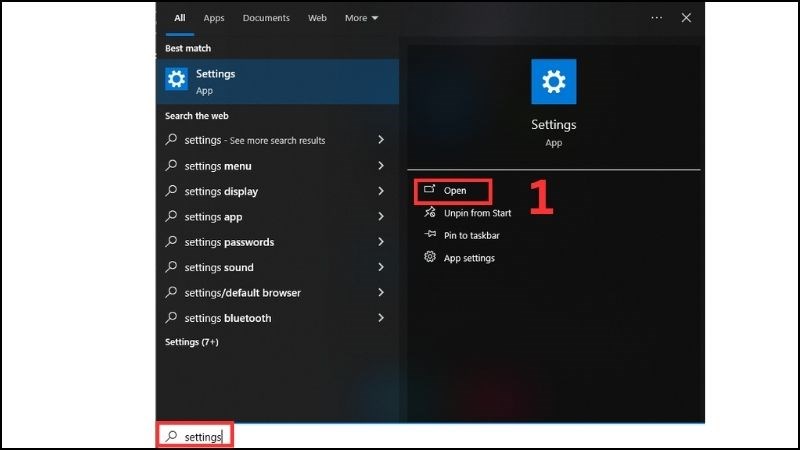Switch to the Documents tab
The height and width of the screenshot is (450, 800).
(266, 18)
